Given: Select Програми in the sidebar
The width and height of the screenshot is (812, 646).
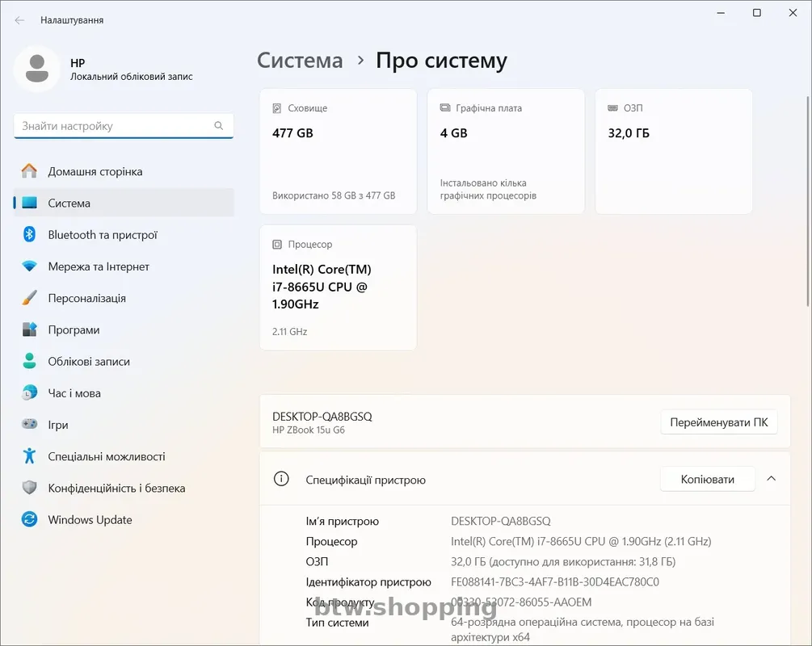Looking at the screenshot, I should (x=74, y=329).
